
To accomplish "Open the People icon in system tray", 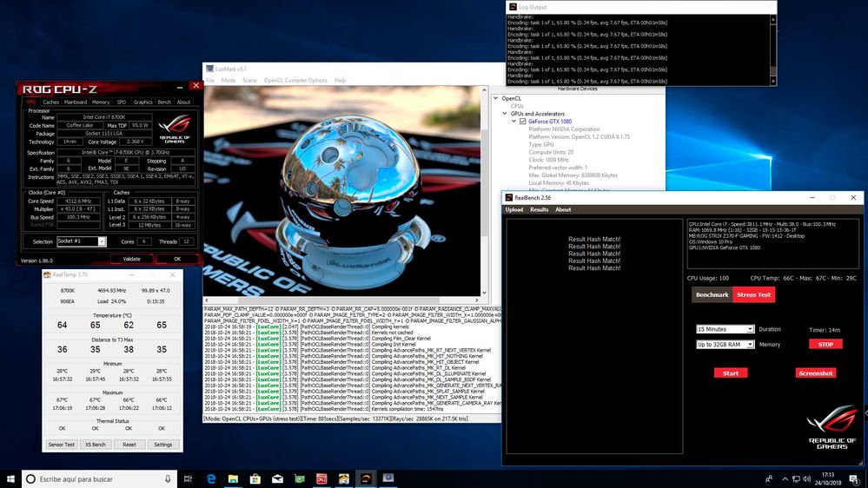I will click(769, 478).
